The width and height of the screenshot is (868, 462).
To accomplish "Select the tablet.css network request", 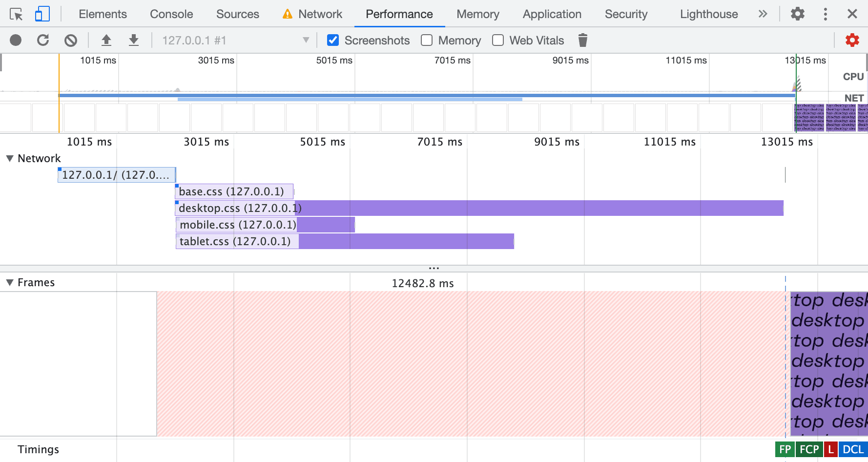I will coord(345,241).
